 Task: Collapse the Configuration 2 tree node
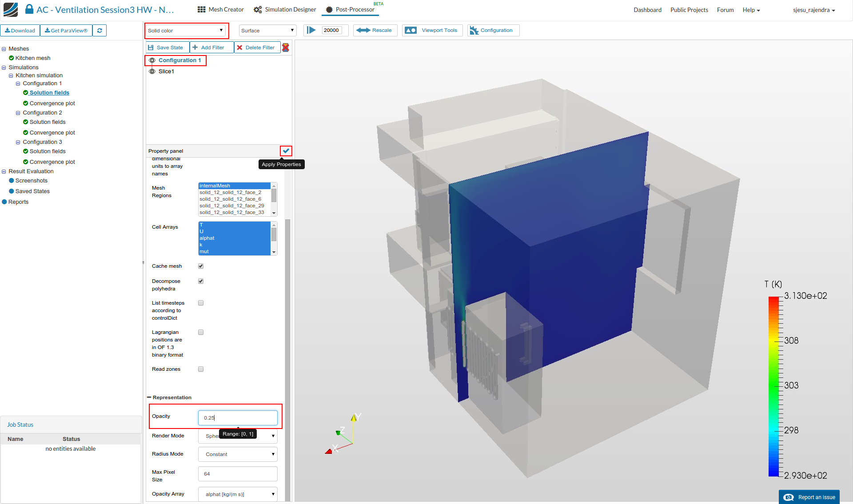pos(18,113)
